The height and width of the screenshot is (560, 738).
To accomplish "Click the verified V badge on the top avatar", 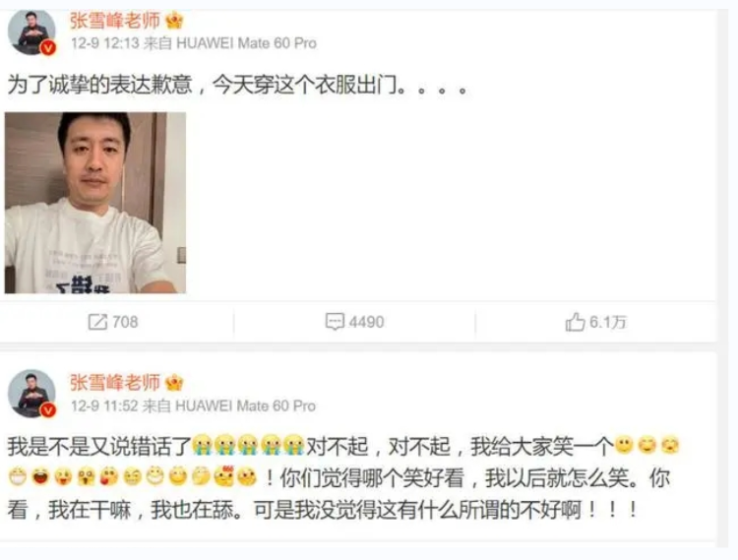I will pos(48,47).
